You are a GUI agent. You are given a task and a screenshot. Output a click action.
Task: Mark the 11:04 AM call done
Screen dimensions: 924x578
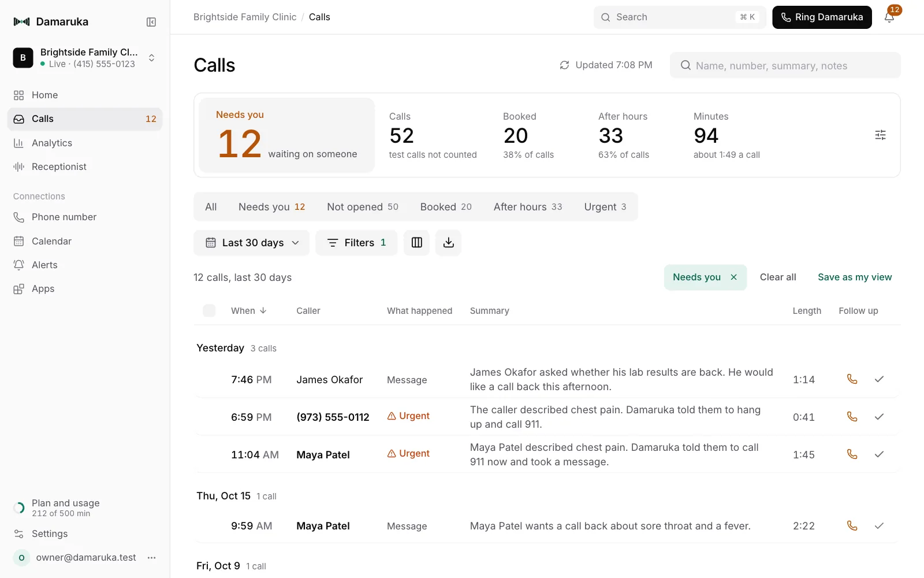pos(879,454)
